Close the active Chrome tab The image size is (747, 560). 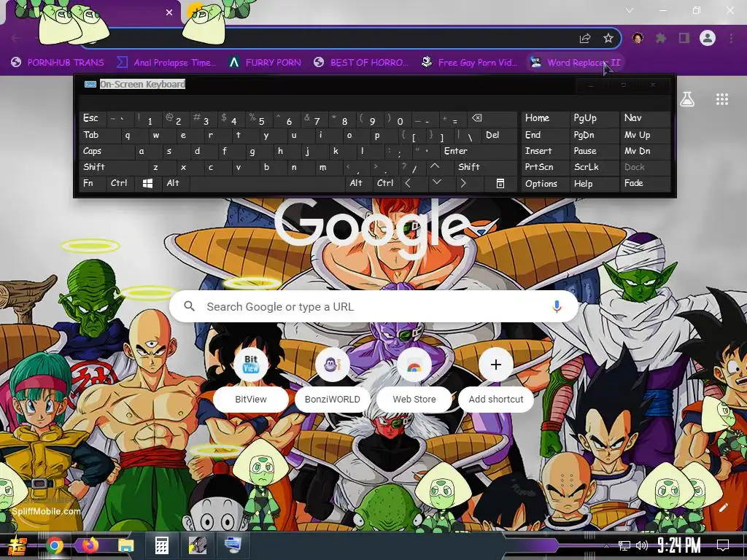169,12
